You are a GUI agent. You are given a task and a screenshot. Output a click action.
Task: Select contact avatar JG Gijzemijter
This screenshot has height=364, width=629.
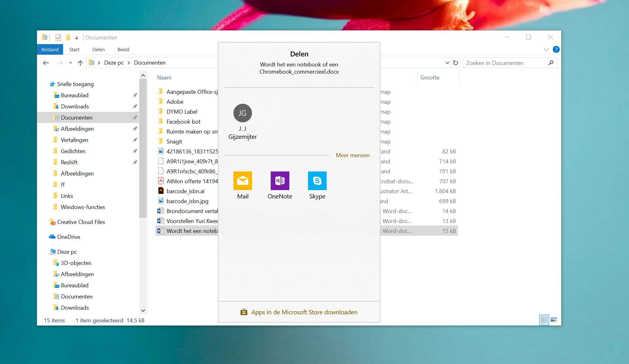(x=242, y=113)
